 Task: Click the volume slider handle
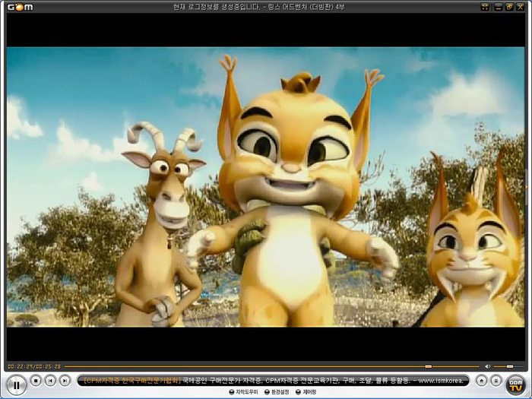tap(510, 366)
